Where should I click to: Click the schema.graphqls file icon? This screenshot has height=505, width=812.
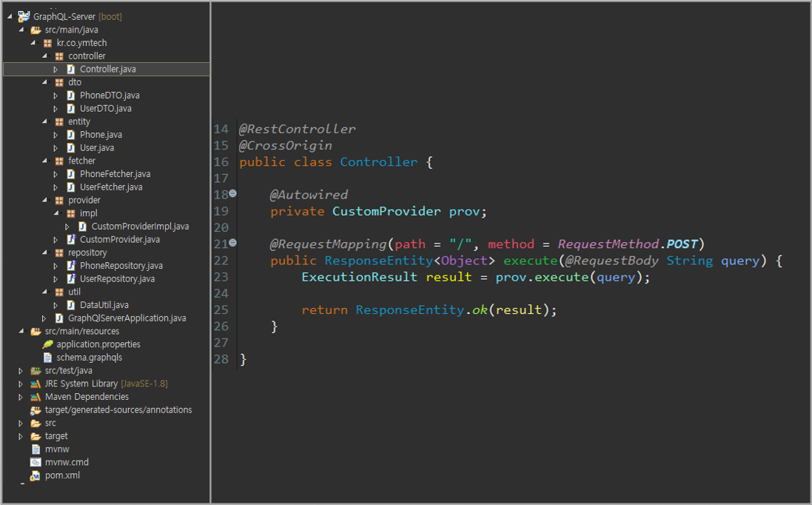pyautogui.click(x=47, y=358)
